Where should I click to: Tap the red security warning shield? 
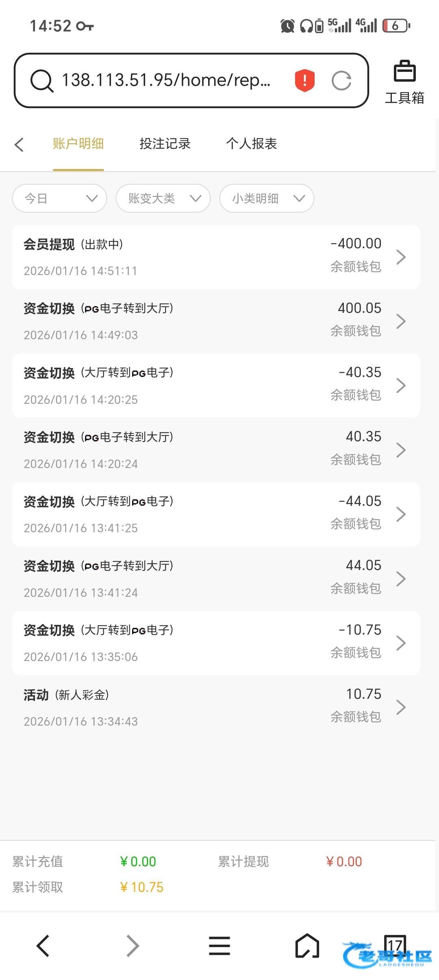tap(304, 80)
